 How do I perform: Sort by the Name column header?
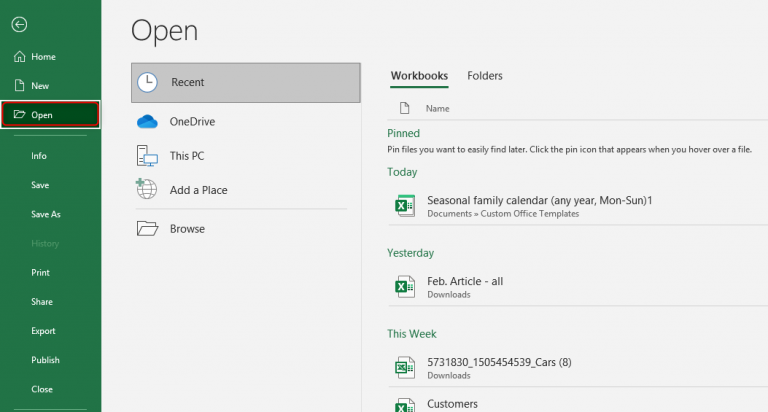[x=437, y=108]
